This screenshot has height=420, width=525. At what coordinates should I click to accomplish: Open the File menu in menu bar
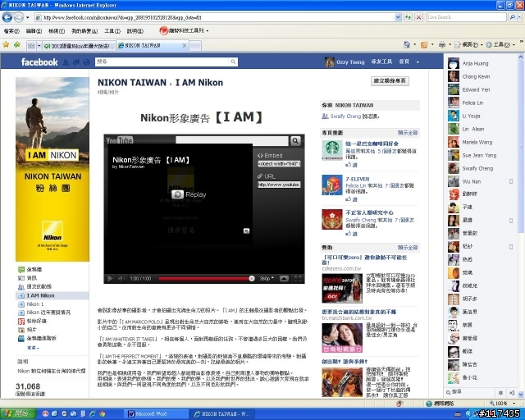(11, 31)
